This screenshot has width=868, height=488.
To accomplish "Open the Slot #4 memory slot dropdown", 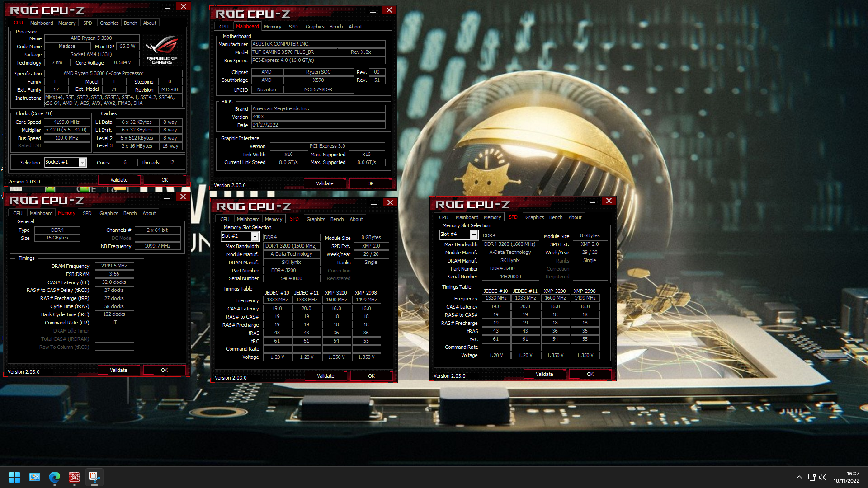I will tap(474, 235).
